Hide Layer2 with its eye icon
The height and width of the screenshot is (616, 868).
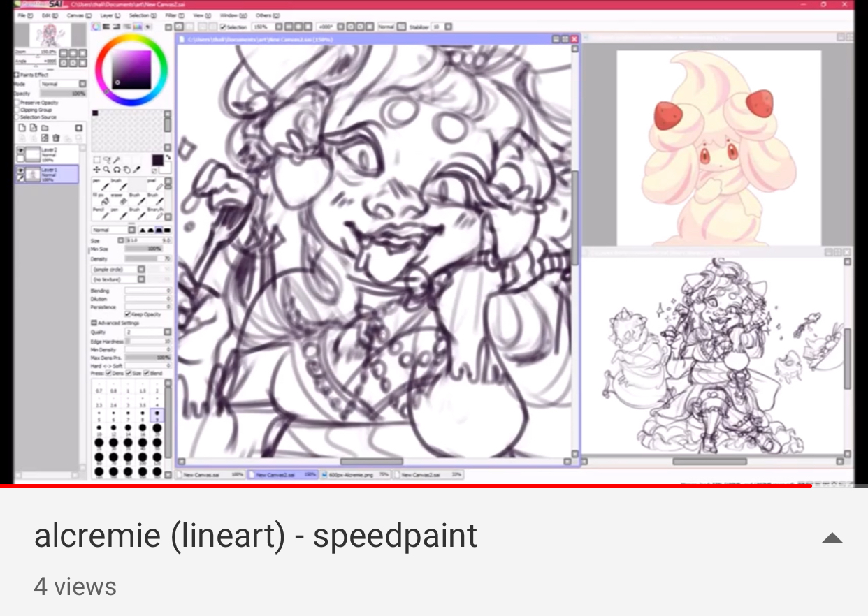(x=20, y=150)
